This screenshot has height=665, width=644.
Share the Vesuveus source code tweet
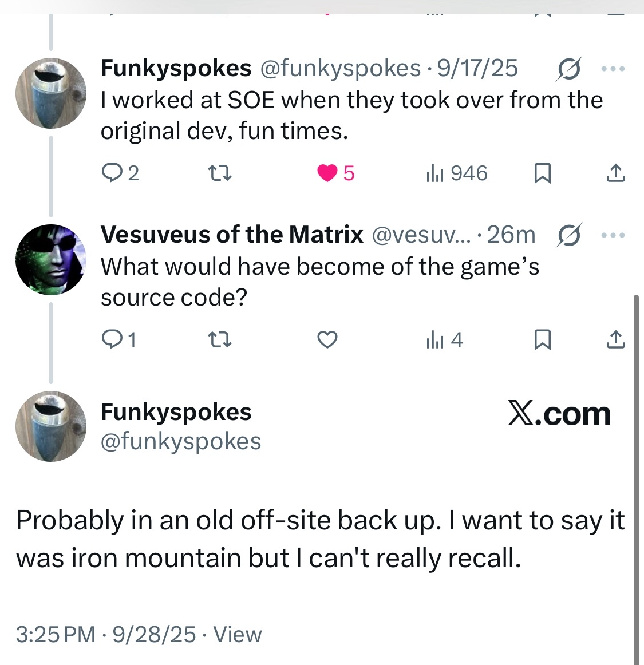[x=615, y=340]
